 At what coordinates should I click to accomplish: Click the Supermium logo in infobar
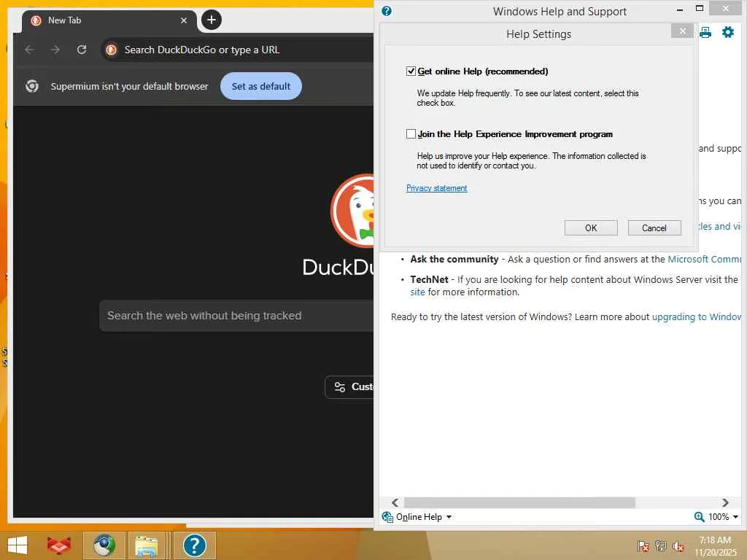[x=32, y=86]
